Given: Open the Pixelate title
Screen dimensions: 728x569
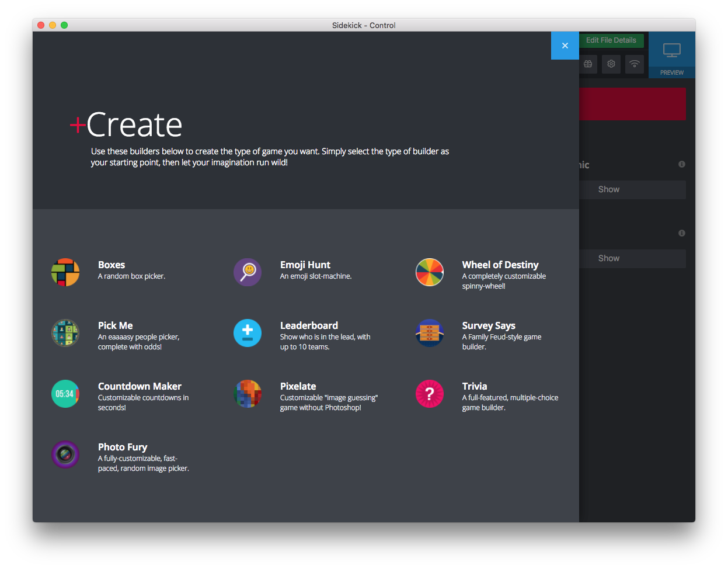Looking at the screenshot, I should coord(298,386).
